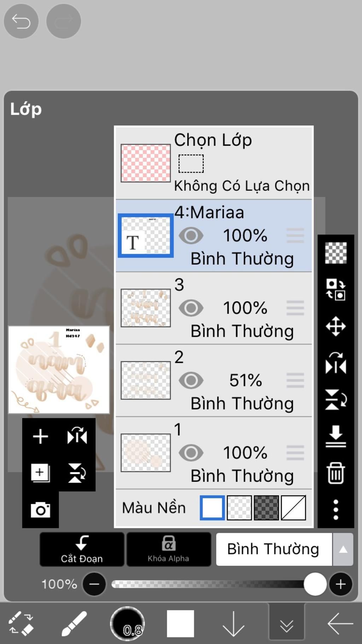Click the Cắt Đoạn clipping button
Screen dimensions: 362x644
click(82, 549)
